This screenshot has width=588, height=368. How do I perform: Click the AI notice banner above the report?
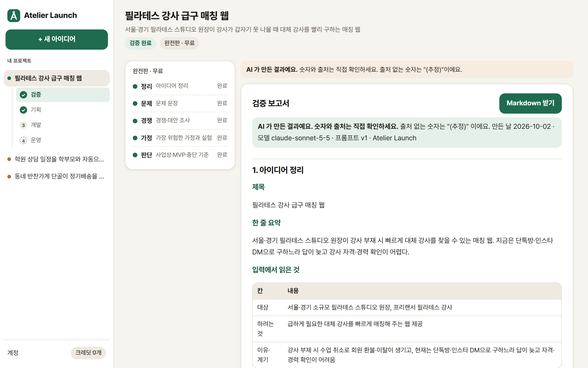click(x=407, y=70)
